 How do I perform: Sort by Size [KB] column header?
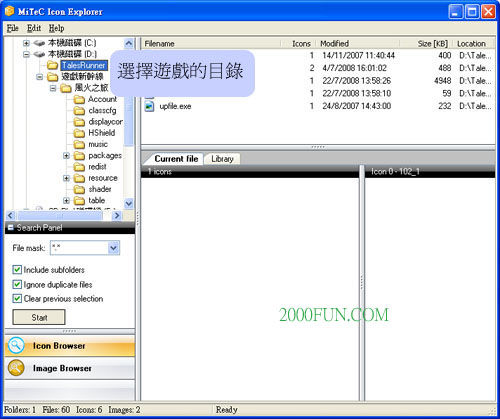[426, 44]
